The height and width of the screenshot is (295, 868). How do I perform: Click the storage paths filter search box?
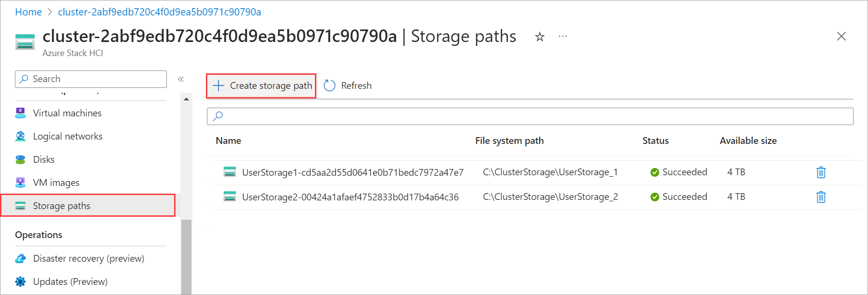tap(434, 116)
